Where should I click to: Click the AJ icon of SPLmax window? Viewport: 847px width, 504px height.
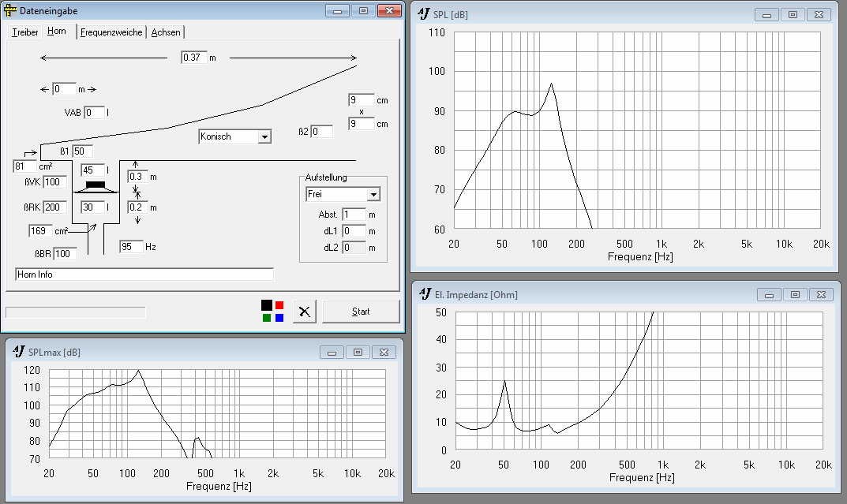17,352
